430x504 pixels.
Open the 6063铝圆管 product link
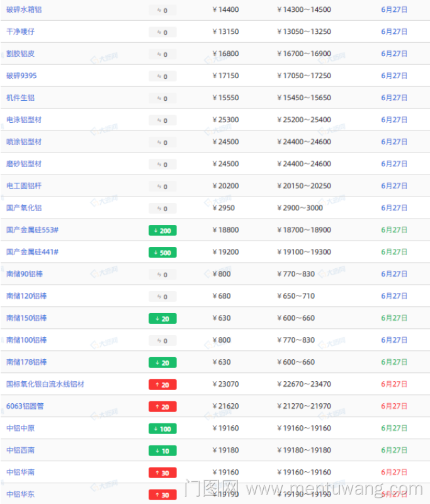click(x=25, y=406)
